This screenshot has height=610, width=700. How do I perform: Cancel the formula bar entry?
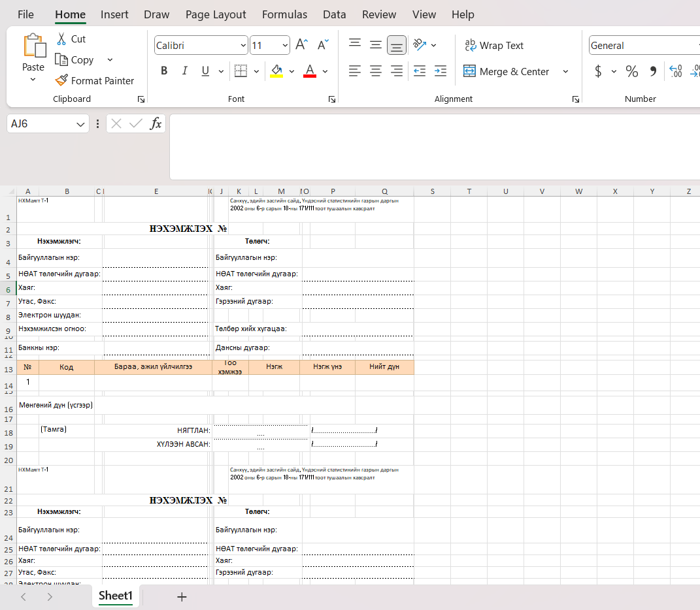pos(116,123)
